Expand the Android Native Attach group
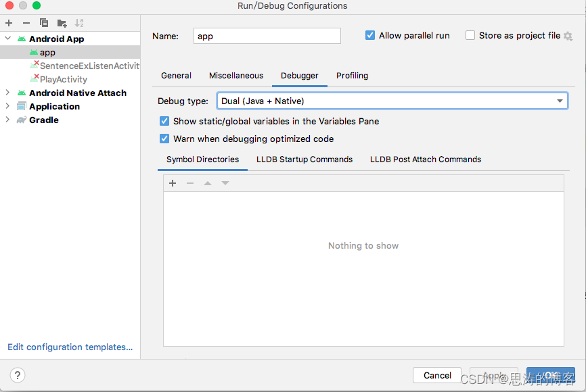 tap(7, 93)
